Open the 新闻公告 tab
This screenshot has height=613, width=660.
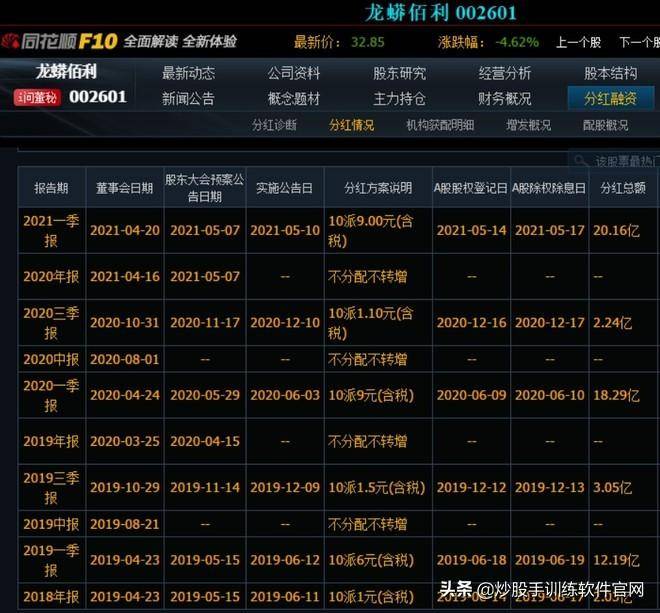point(189,99)
